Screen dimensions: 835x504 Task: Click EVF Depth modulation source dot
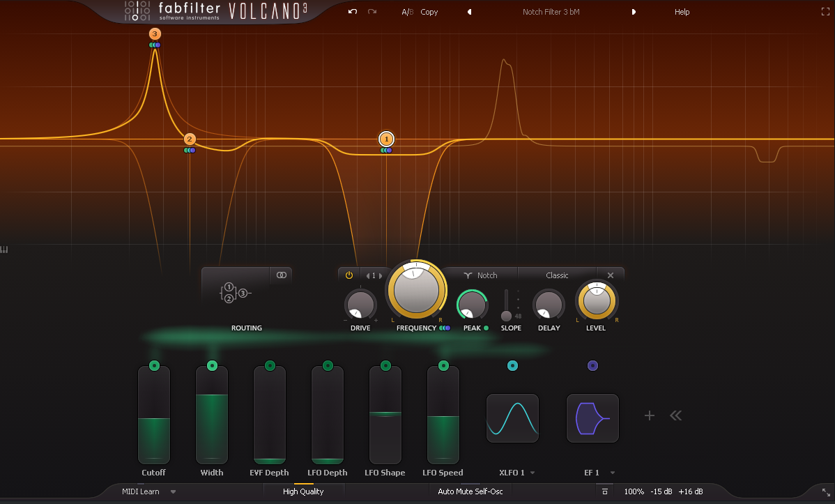[x=270, y=365]
